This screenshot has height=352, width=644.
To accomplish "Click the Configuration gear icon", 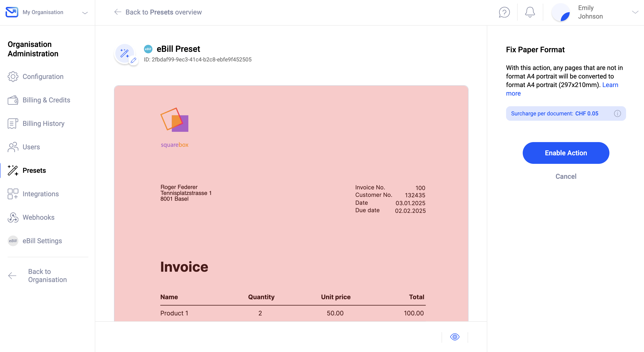I will 13,76.
